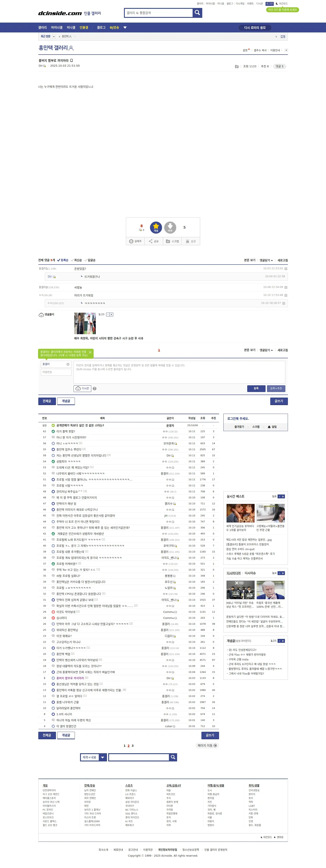Open the 인물갤 tab in the blue nav bar

pos(84,28)
